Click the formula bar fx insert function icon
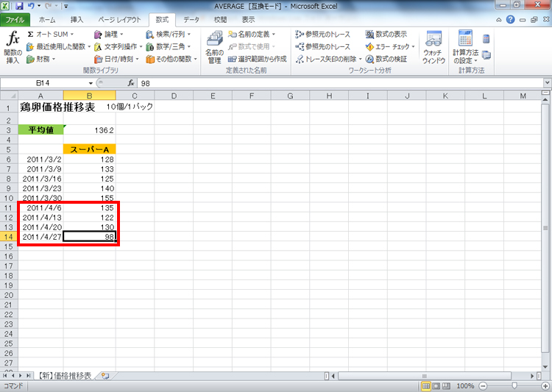The width and height of the screenshot is (552, 392). [131, 83]
